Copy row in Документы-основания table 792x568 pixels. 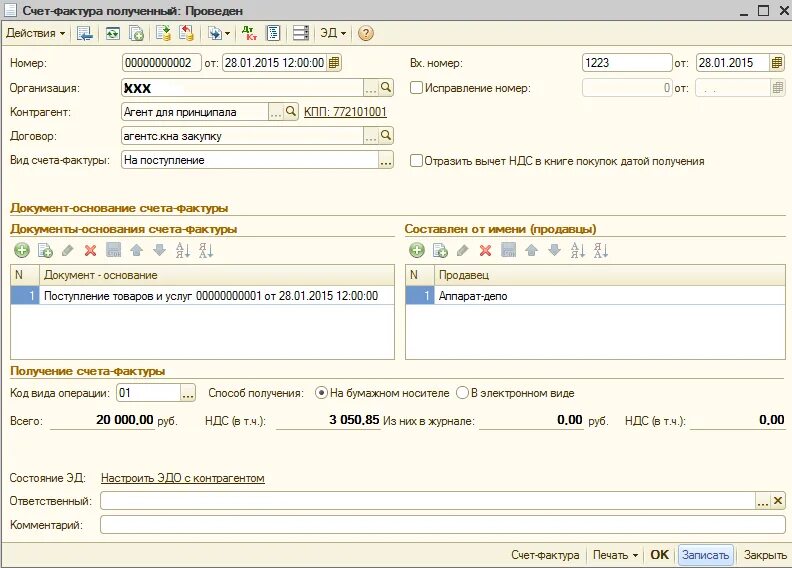click(x=45, y=250)
